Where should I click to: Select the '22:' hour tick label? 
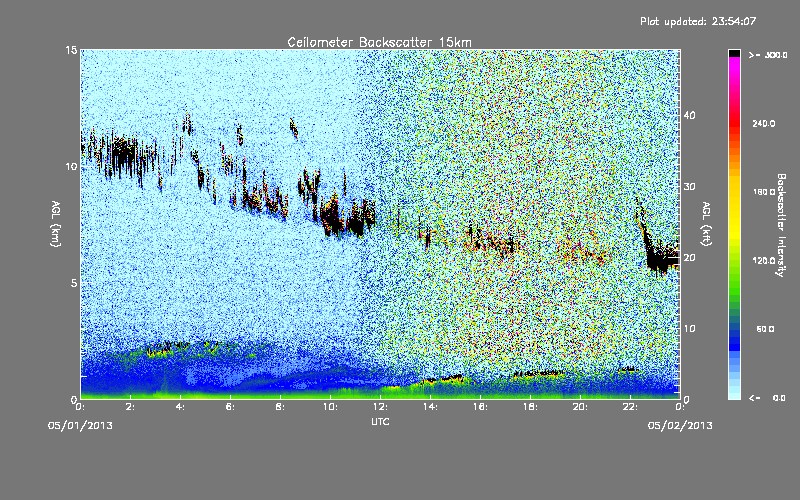pos(630,407)
